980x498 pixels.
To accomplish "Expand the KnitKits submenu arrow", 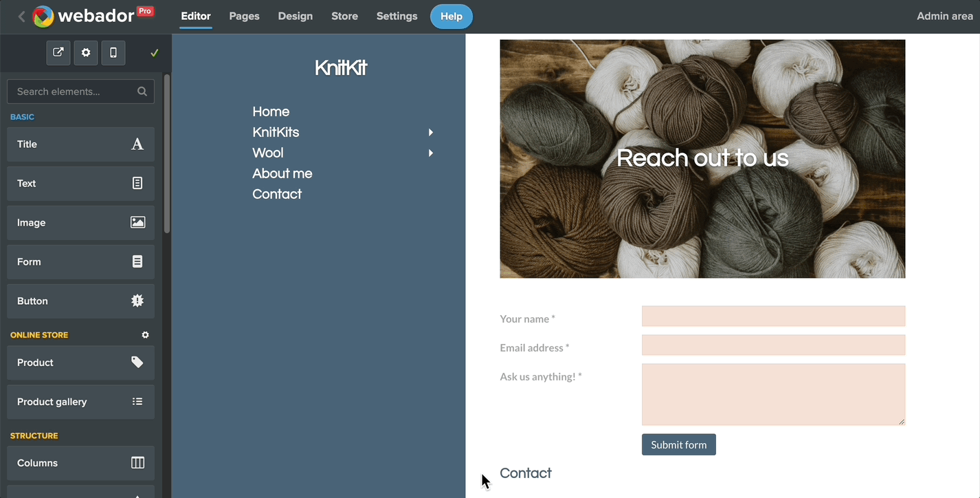I will (431, 132).
